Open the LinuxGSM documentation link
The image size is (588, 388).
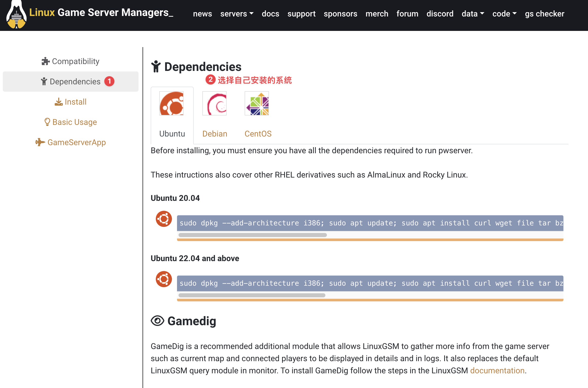point(497,371)
